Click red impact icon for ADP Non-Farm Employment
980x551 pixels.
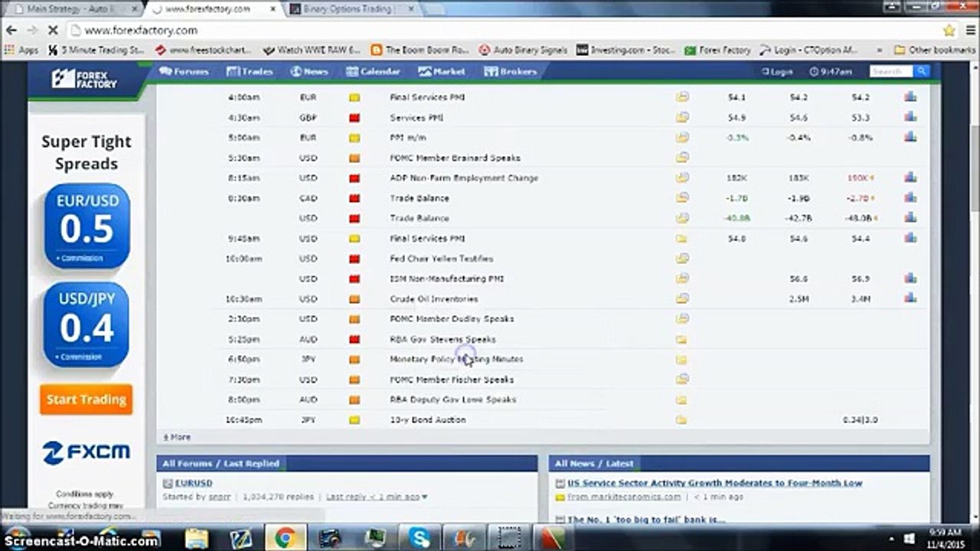(354, 178)
